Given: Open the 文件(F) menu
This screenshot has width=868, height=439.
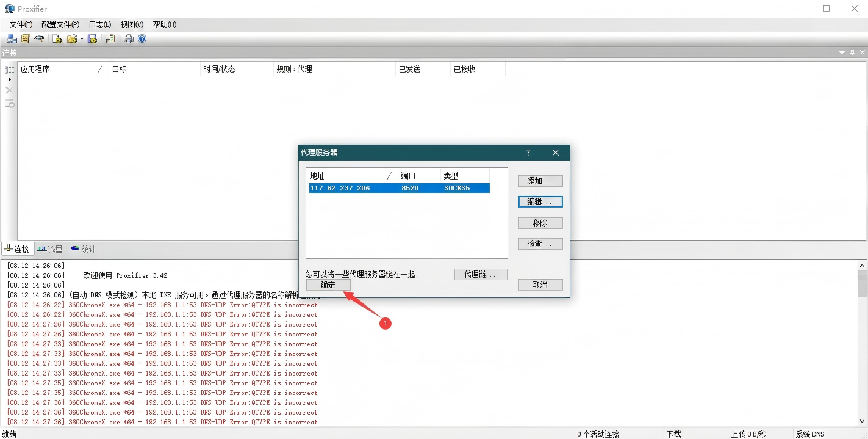Looking at the screenshot, I should (21, 25).
